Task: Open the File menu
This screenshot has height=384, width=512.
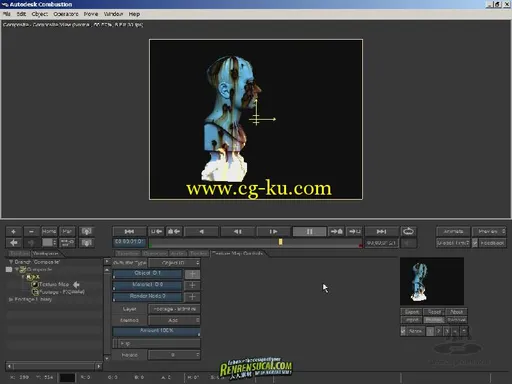Action: 7,14
